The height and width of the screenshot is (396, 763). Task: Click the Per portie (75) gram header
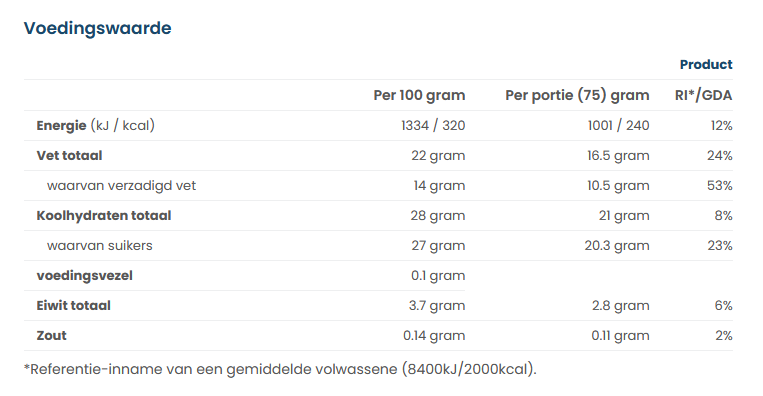click(577, 95)
